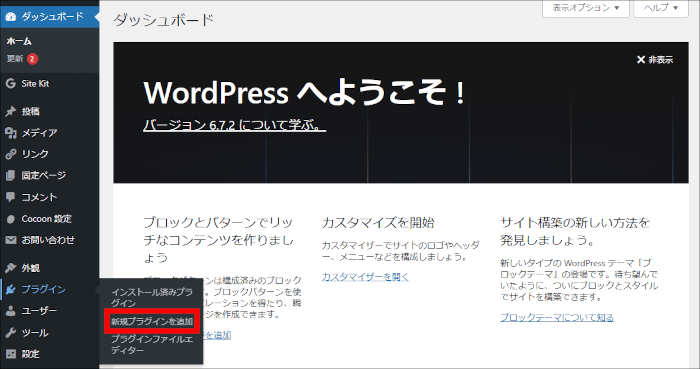Click the Comments speech bubble icon
The width and height of the screenshot is (700, 369).
click(x=11, y=197)
